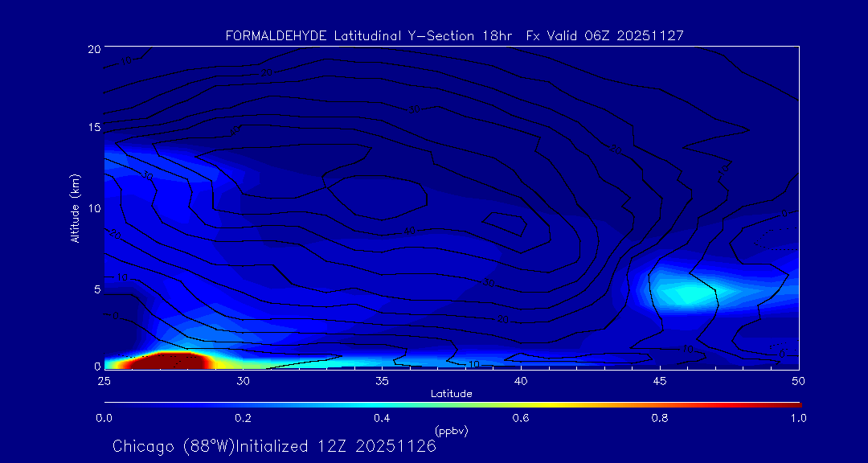Click latitude tick label 45
This screenshot has height=463, width=868.
pyautogui.click(x=660, y=381)
